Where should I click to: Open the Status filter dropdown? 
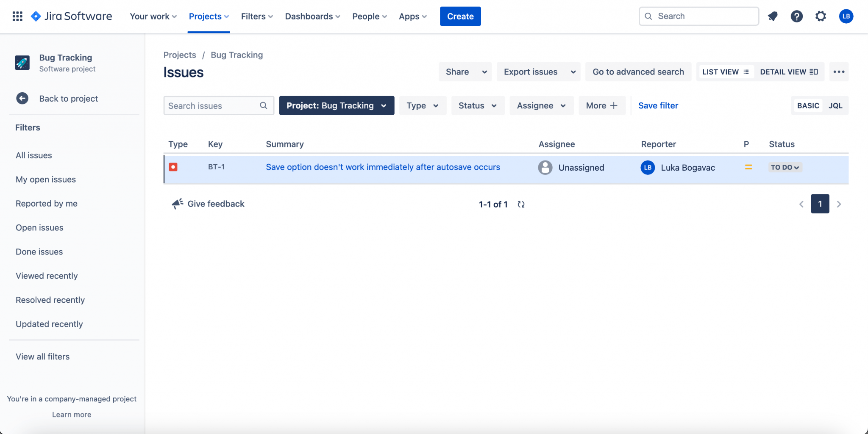(x=478, y=105)
